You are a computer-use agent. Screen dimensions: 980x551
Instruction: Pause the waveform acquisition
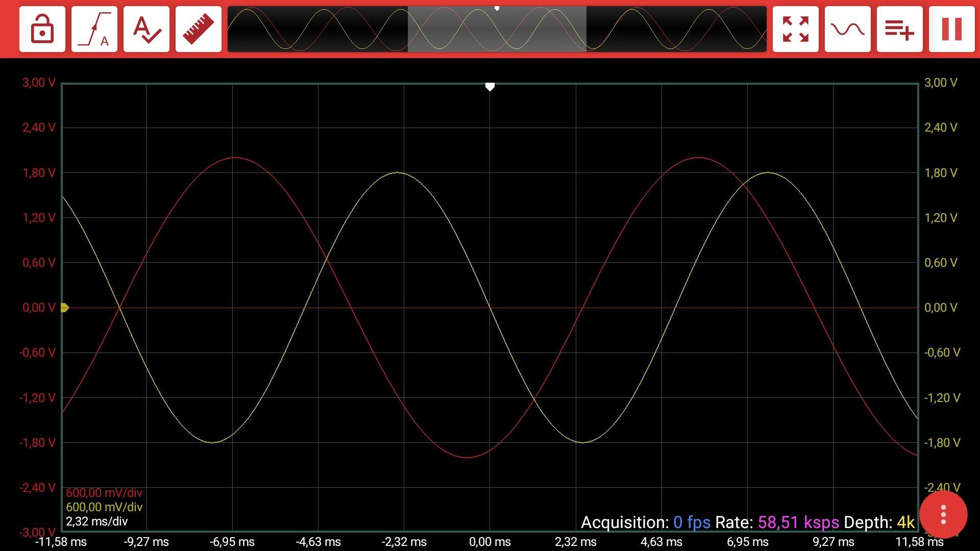952,29
